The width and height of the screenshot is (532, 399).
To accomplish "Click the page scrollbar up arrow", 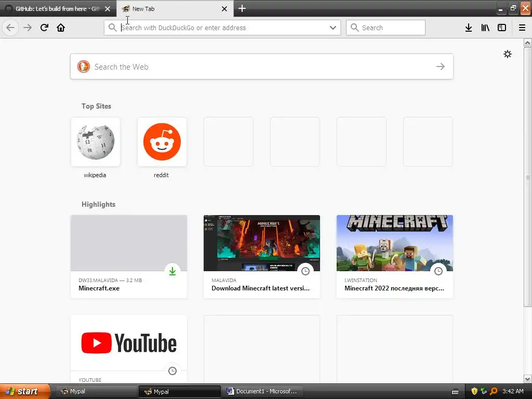I will [528, 43].
